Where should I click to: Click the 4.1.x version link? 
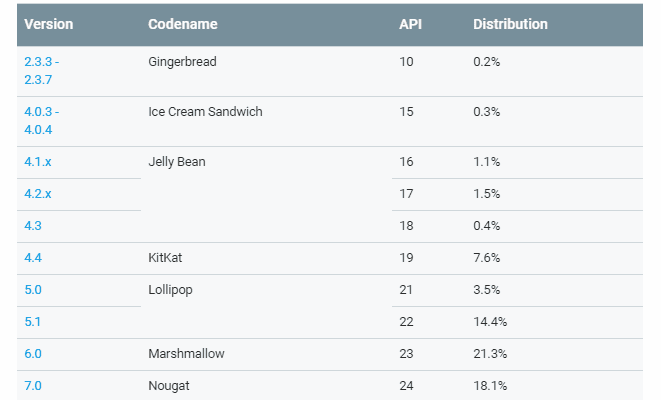click(38, 162)
